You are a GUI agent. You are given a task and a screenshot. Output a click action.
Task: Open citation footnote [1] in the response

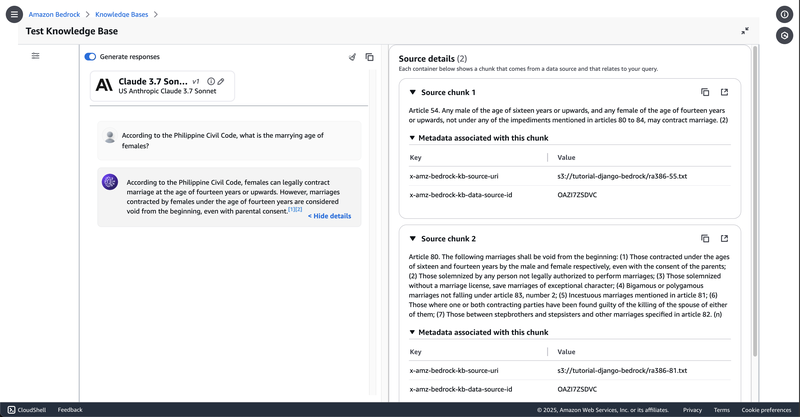(291, 209)
